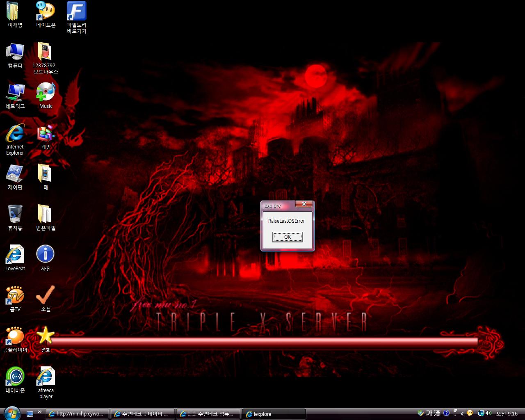Open the 받은파일 folder
525x420 pixels.
pyautogui.click(x=46, y=217)
